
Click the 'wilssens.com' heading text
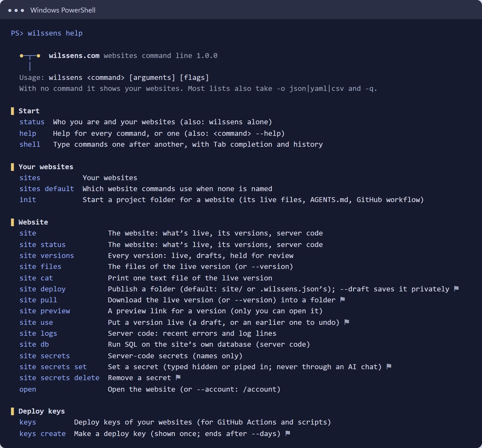click(x=74, y=55)
